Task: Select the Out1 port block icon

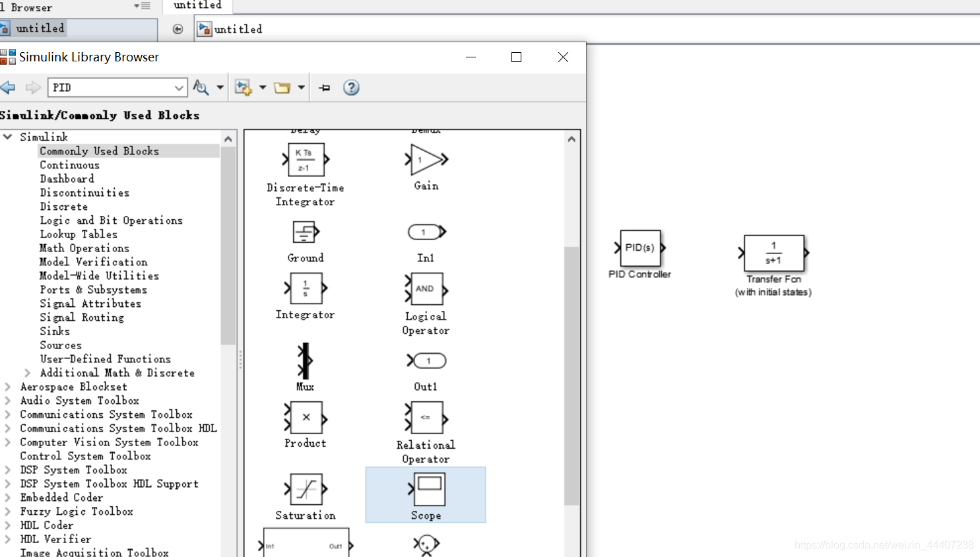Action: (426, 360)
